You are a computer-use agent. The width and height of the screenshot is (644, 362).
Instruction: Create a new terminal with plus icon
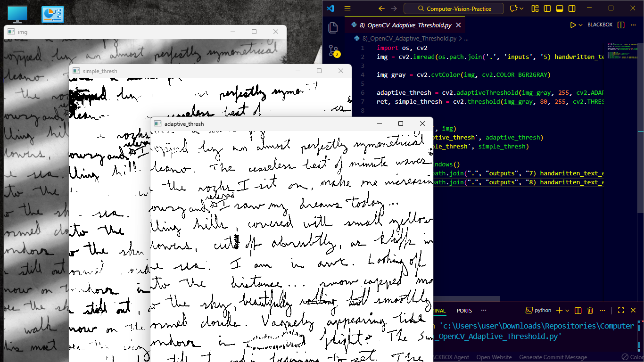[560, 310]
